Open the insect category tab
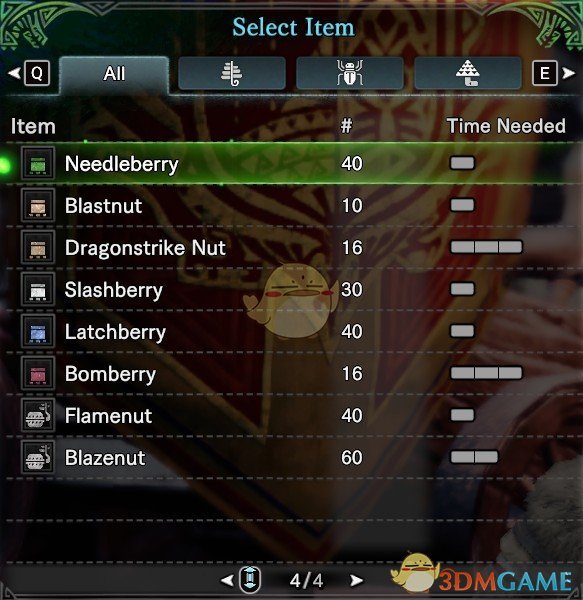 click(350, 73)
